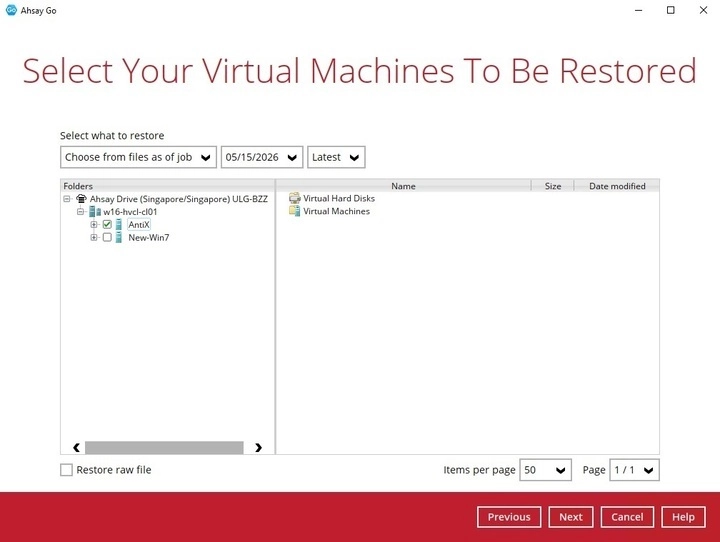Select the AntiX tree item label

(x=139, y=225)
